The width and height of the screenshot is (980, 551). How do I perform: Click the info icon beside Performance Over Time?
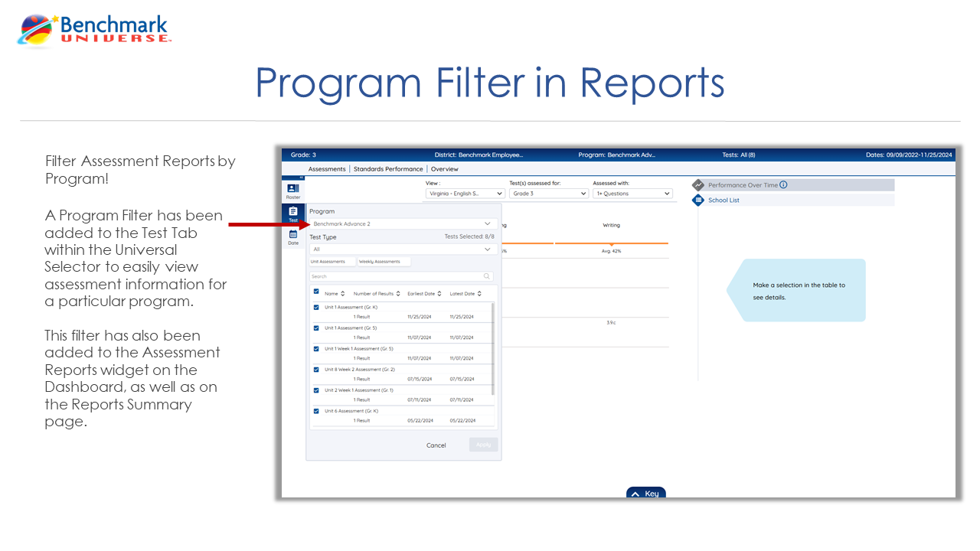tap(783, 185)
